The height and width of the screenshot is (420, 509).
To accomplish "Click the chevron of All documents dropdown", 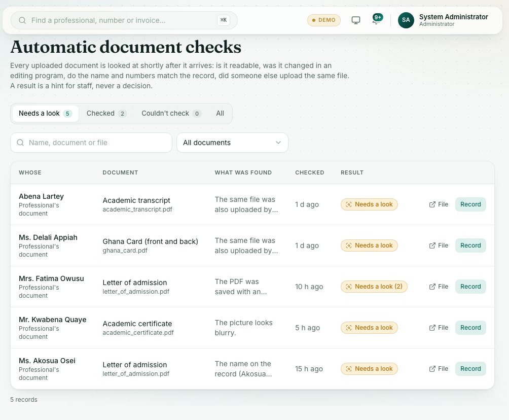I will click(x=278, y=143).
